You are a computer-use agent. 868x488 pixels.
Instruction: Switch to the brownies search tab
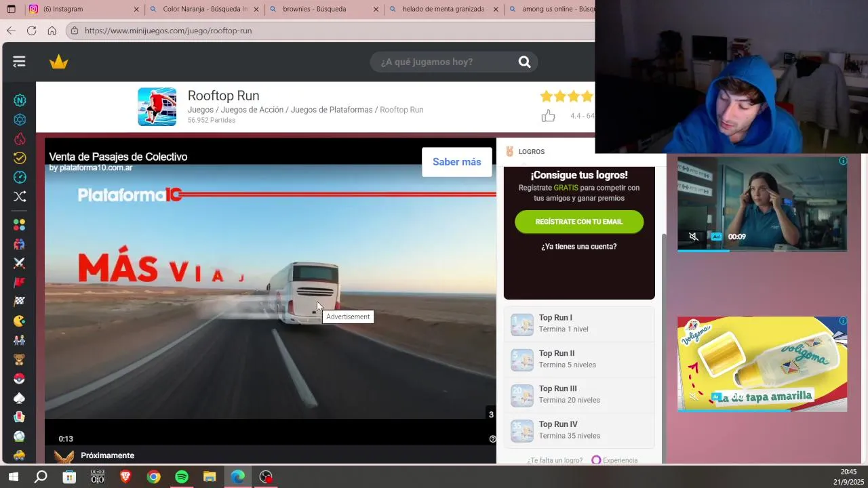point(324,9)
